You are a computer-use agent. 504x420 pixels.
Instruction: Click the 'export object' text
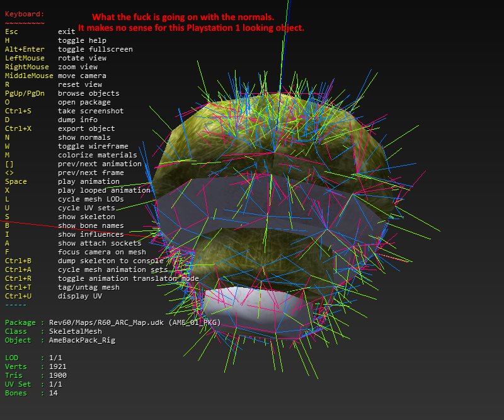click(86, 128)
